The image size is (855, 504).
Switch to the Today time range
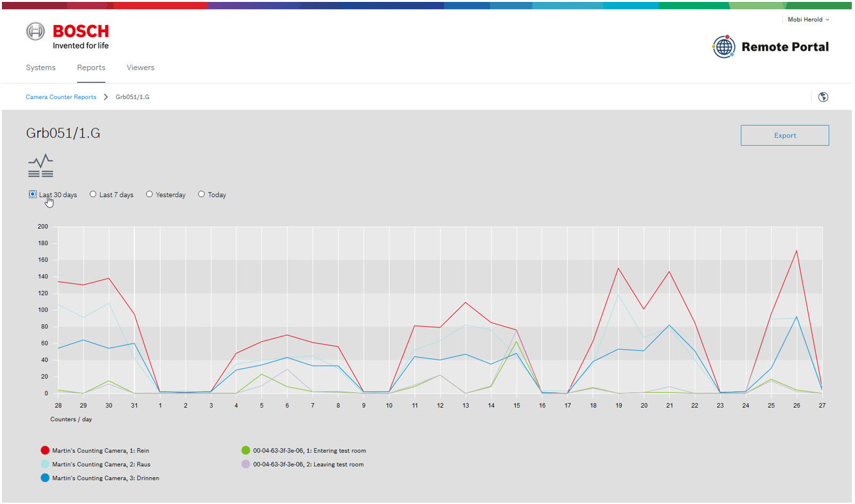[x=201, y=195]
